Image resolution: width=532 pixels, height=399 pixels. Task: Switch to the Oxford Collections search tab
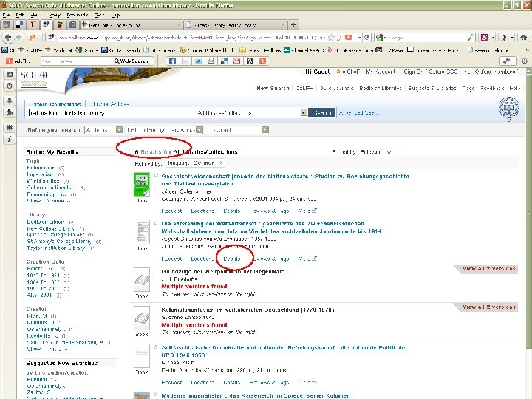55,104
